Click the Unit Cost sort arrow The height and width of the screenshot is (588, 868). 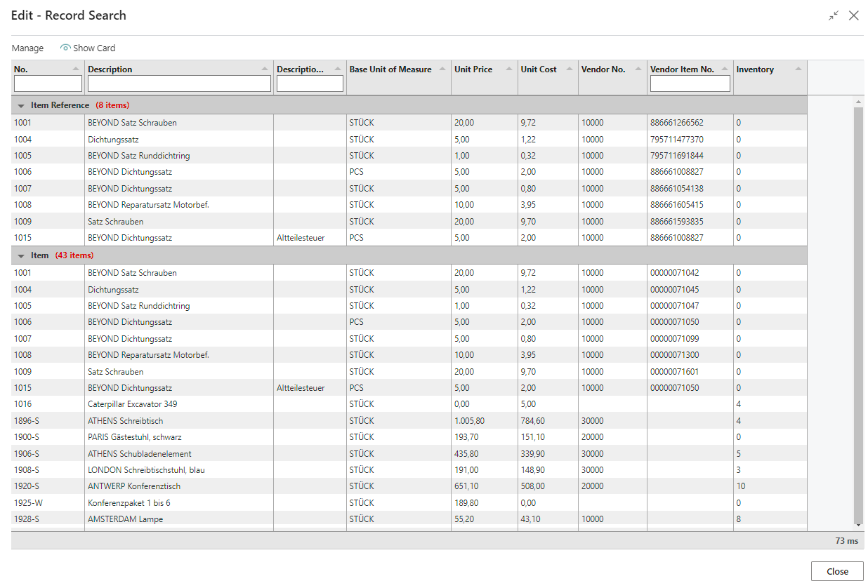569,69
